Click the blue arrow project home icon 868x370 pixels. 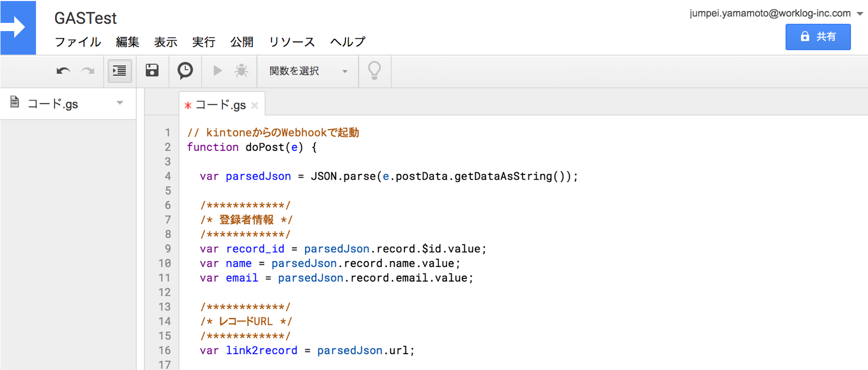[x=17, y=27]
